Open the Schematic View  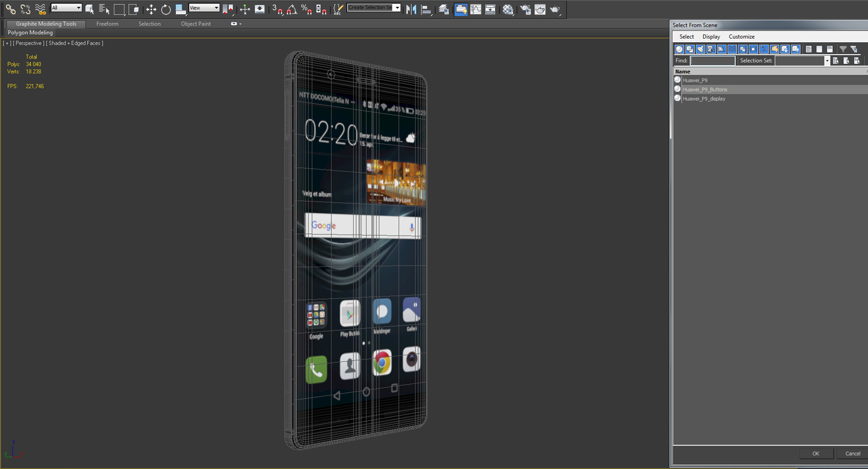pos(490,9)
